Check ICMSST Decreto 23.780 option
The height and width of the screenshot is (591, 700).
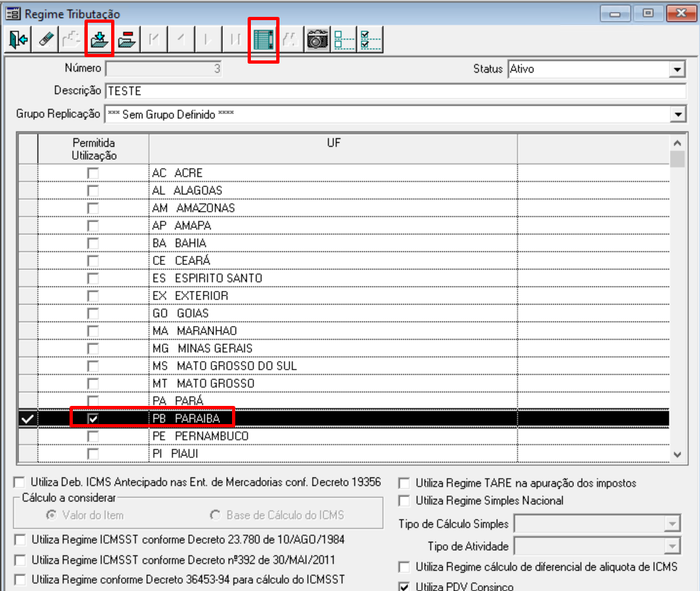point(20,540)
